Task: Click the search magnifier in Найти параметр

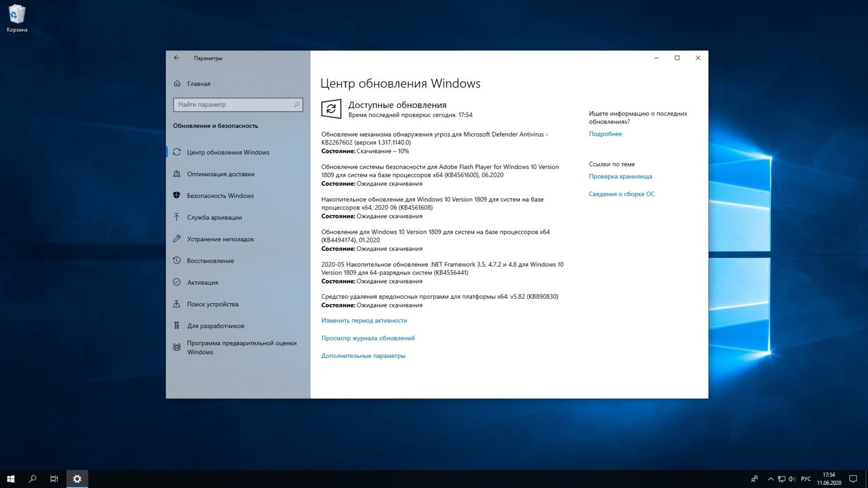Action: click(296, 105)
